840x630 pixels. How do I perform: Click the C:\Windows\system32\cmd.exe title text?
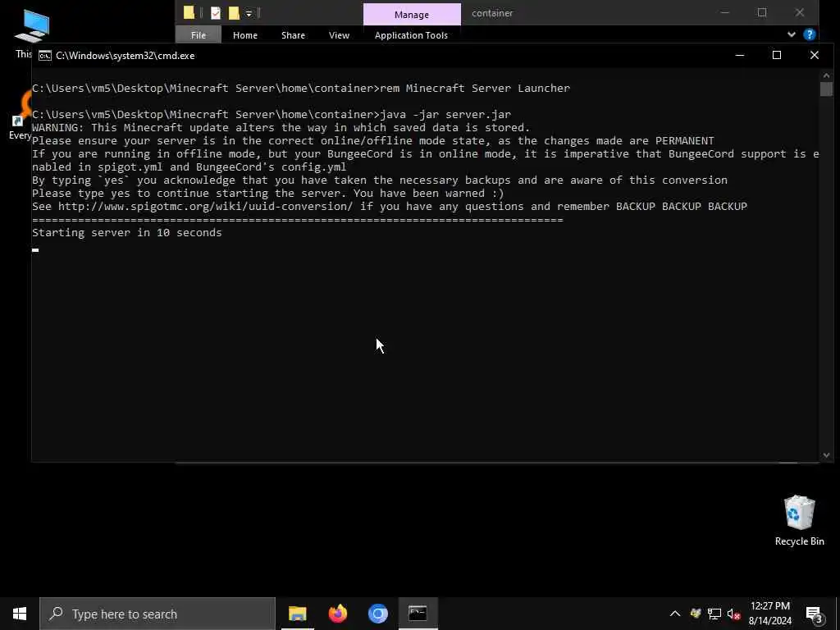(126, 56)
